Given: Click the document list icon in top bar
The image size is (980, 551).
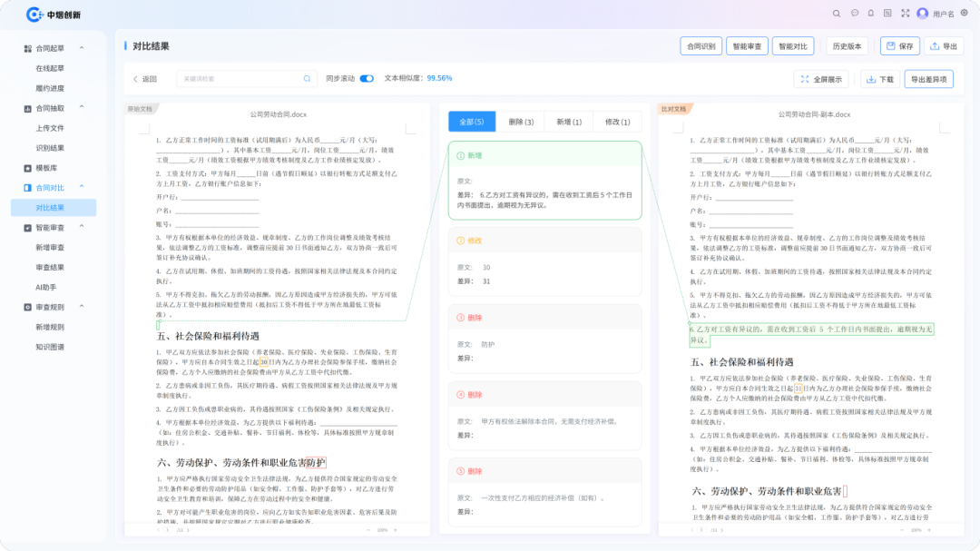Looking at the screenshot, I should point(887,13).
